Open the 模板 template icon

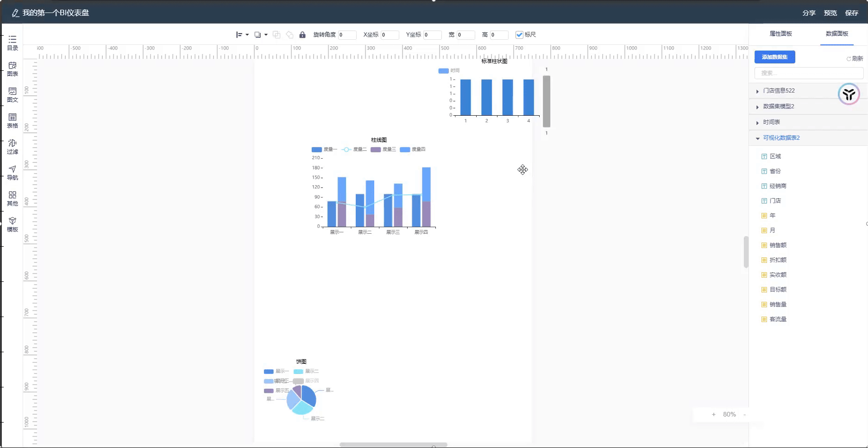click(13, 221)
